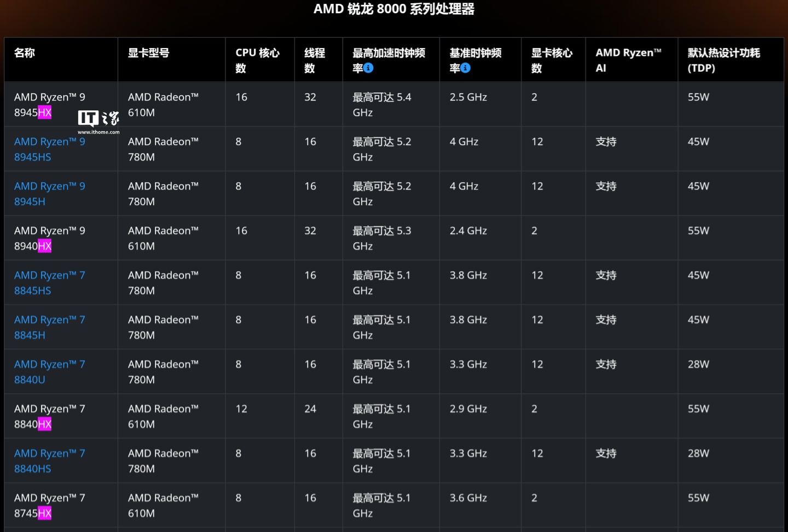This screenshot has height=532, width=788.
Task: Open AMD Ryzen 7 8840HS link
Action: 50,461
